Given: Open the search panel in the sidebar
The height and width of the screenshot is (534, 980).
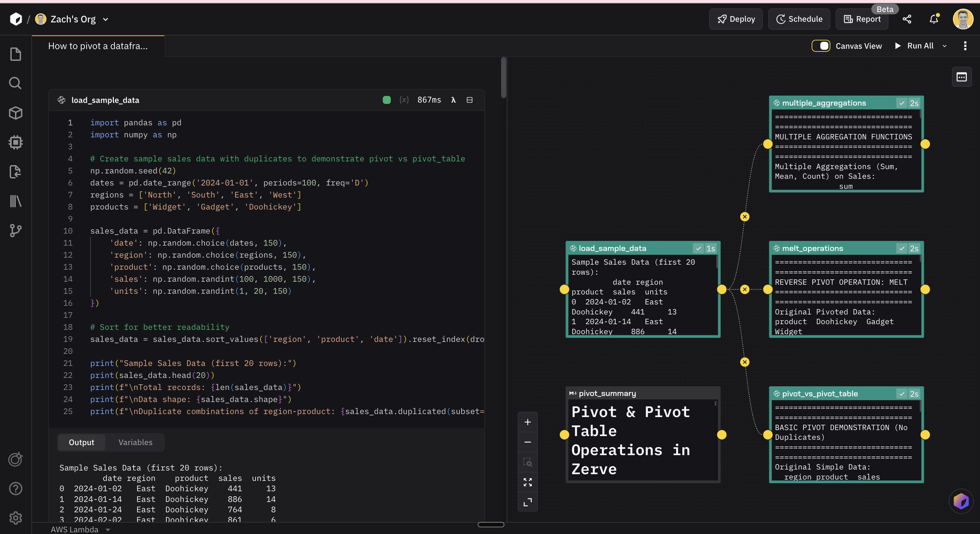Looking at the screenshot, I should click(x=15, y=83).
